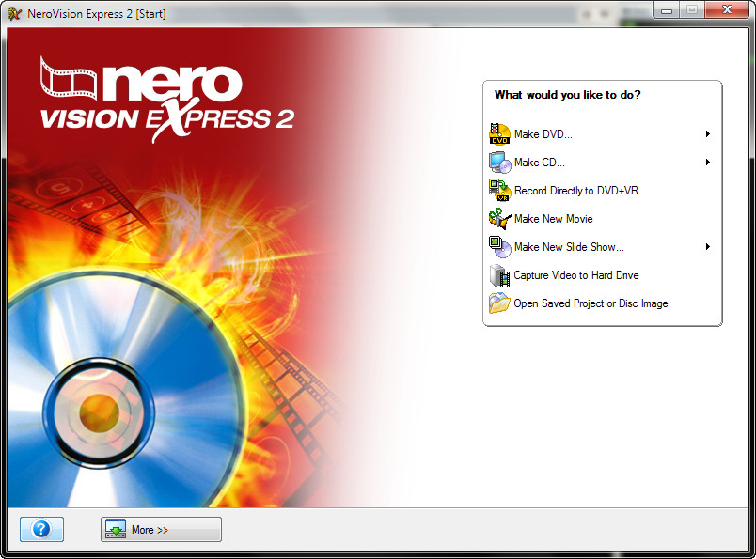Viewport: 756px width, 559px height.
Task: Expand the Make New Slide Show submenu arrow
Action: (707, 247)
